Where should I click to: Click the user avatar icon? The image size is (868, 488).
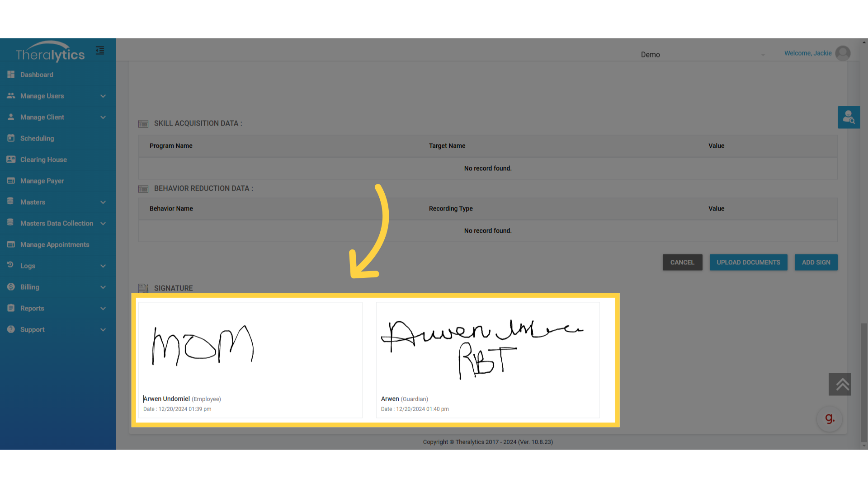843,53
